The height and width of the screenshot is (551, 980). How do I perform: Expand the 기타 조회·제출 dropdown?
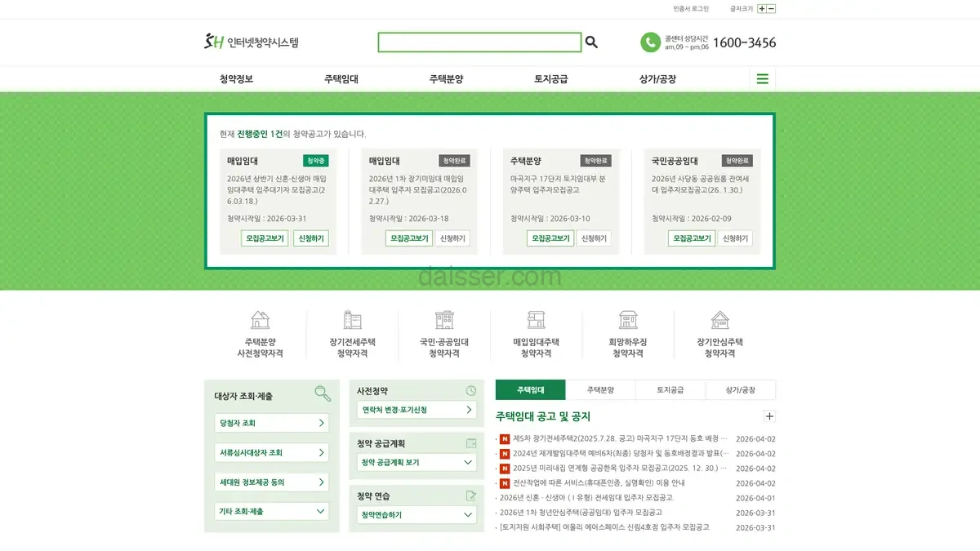[x=272, y=512]
